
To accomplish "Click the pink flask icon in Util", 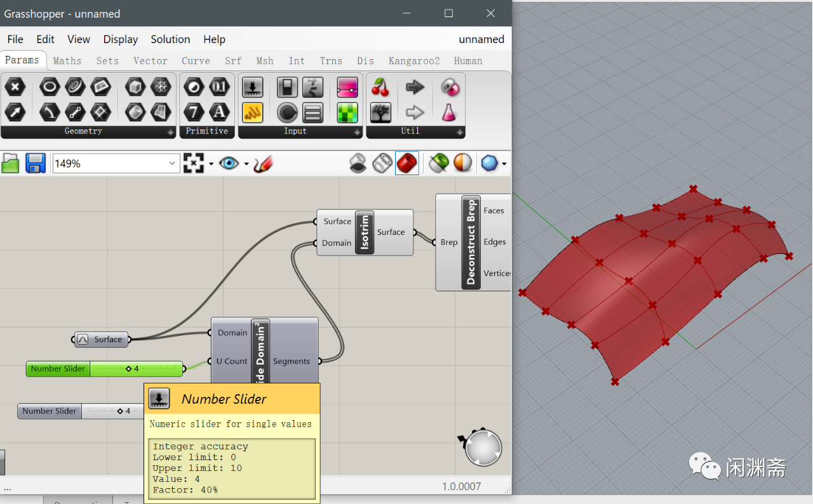I will [449, 112].
